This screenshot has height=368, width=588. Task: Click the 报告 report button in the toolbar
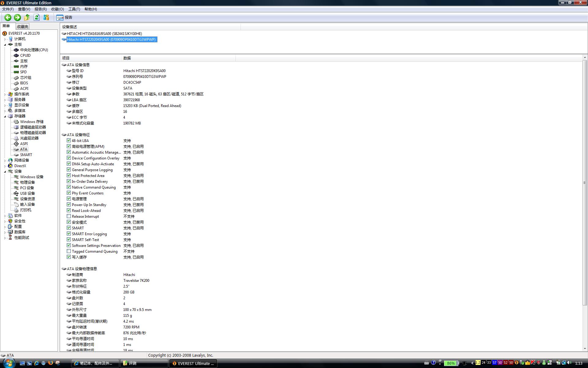65,17
